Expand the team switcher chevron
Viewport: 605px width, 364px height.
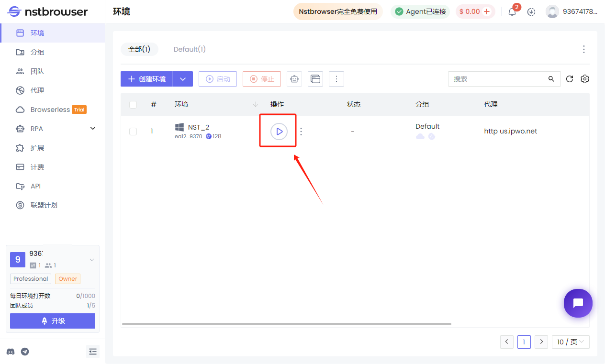92,260
